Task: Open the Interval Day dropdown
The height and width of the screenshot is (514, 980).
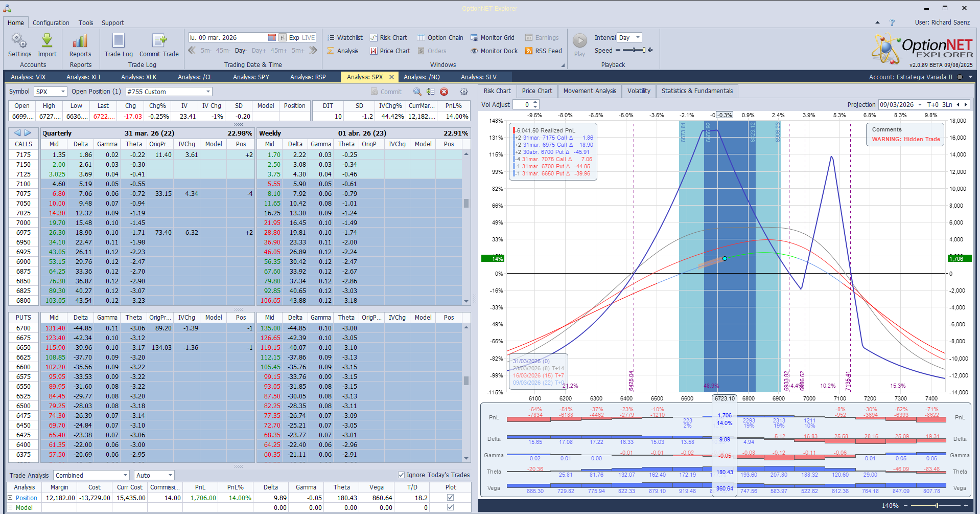Action: tap(638, 38)
